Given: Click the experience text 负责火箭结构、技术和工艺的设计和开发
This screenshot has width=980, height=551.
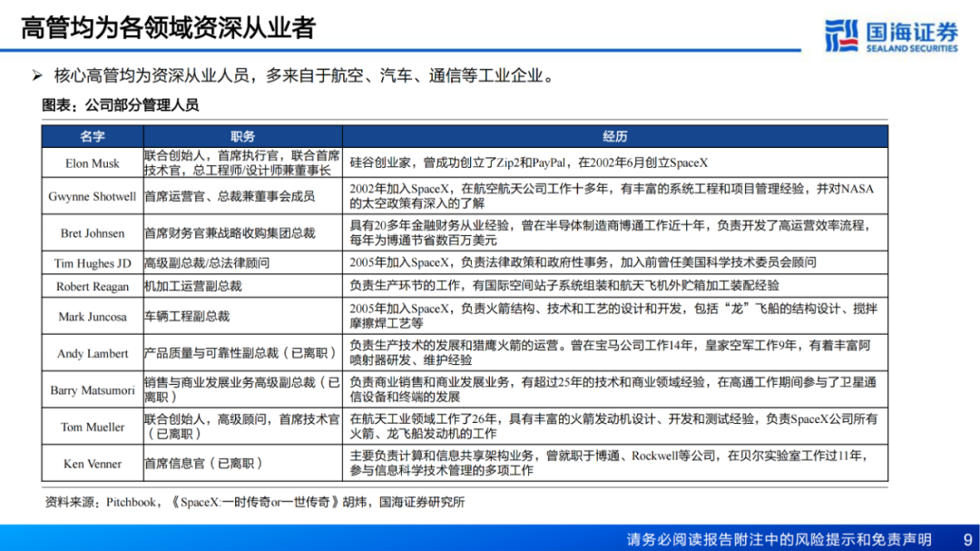Looking at the screenshot, I should 572,309.
